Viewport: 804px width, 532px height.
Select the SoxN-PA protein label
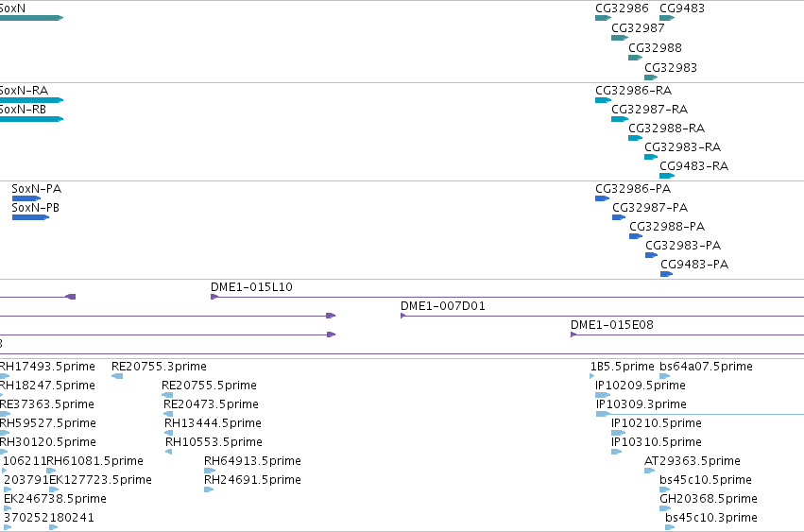coord(37,189)
